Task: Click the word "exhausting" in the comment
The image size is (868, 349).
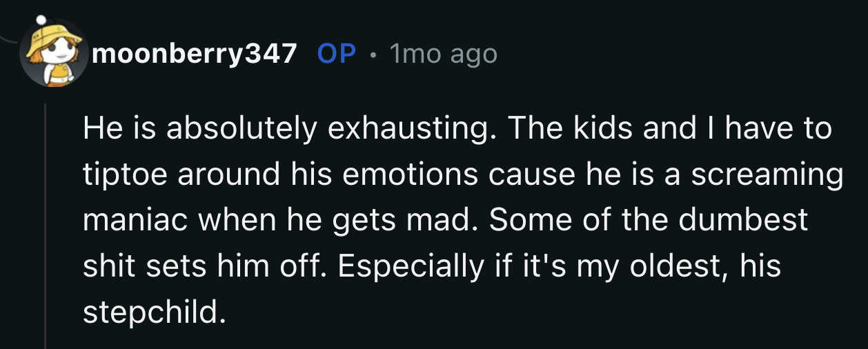Action: [x=407, y=129]
